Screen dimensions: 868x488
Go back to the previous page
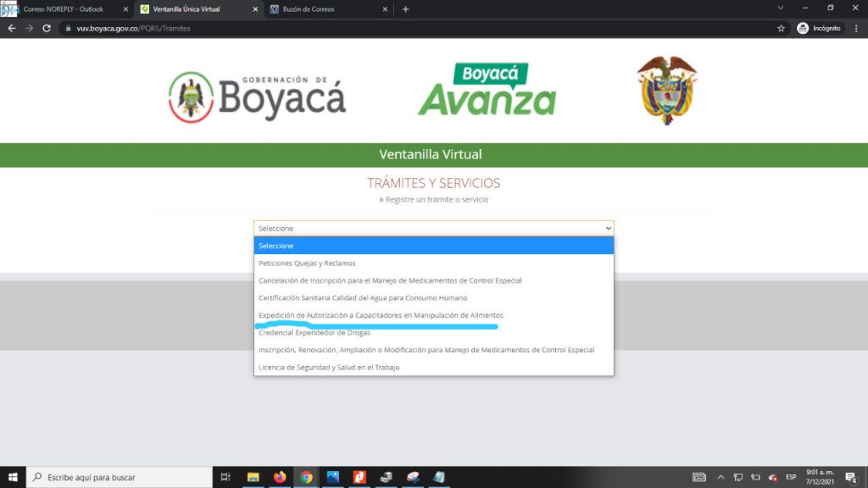coord(12,28)
